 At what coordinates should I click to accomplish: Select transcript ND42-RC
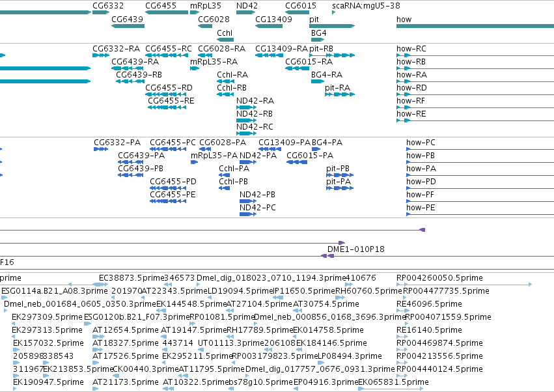click(255, 127)
